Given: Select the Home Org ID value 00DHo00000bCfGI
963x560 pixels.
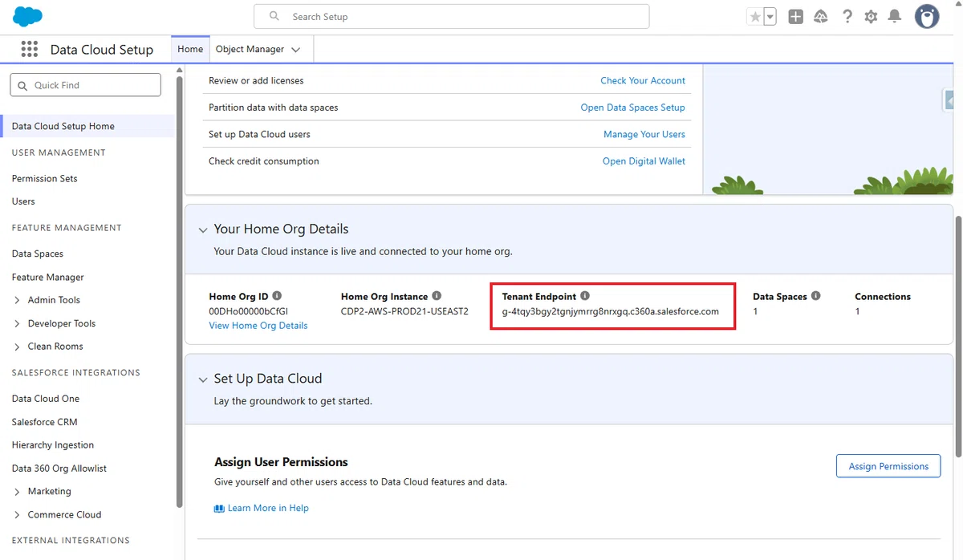Looking at the screenshot, I should click(249, 311).
